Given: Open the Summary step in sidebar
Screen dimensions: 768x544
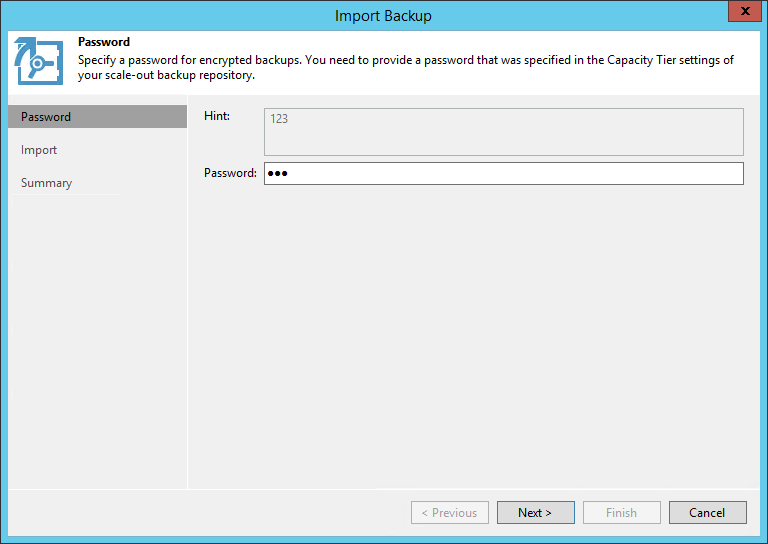Looking at the screenshot, I should pos(46,183).
